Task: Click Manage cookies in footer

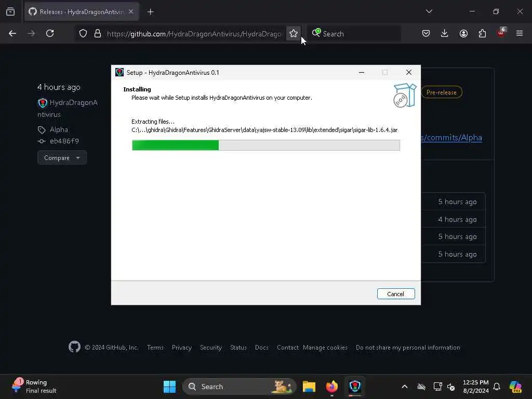Action: [x=325, y=348]
